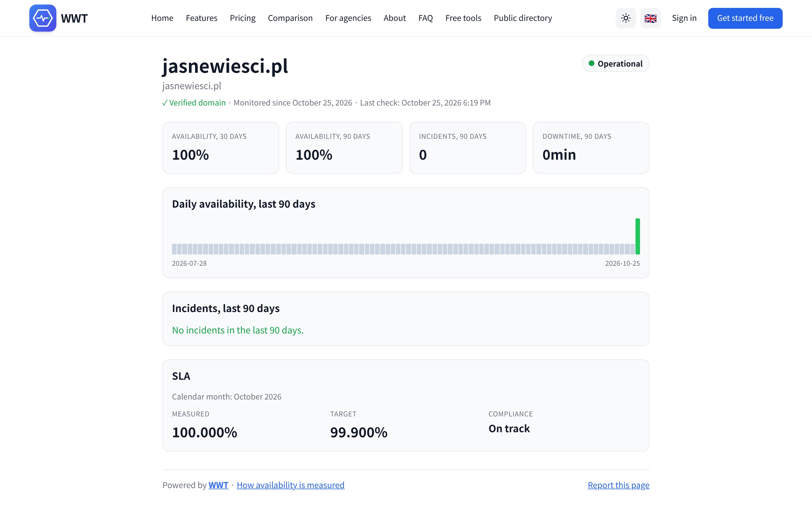The image size is (812, 505).
Task: Click the WWT heartbeat logo icon
Action: click(x=43, y=18)
